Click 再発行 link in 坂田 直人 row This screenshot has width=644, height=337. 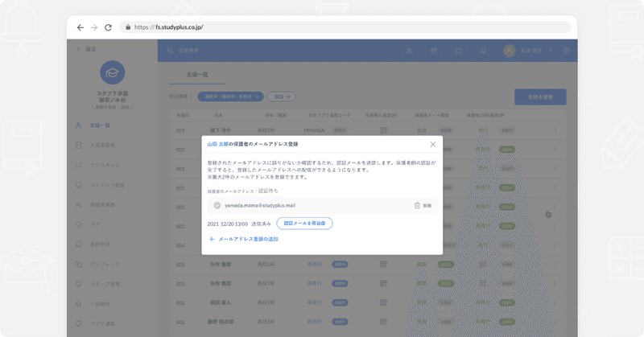314,303
